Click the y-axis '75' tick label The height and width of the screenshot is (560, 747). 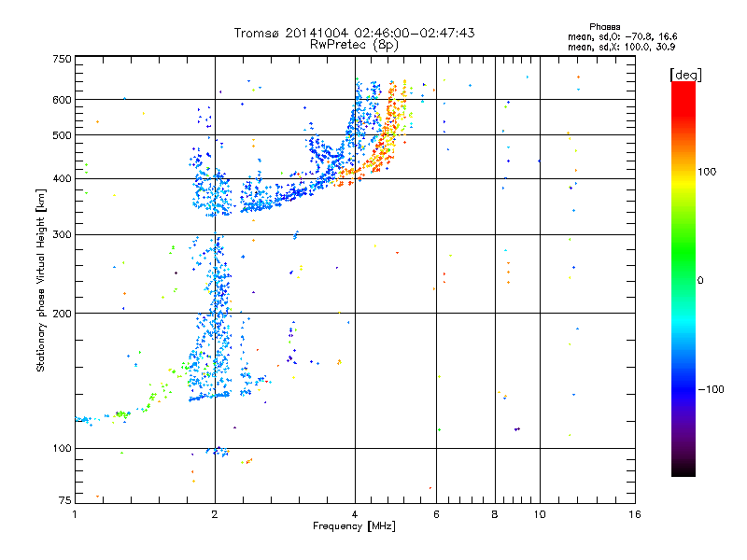point(65,500)
